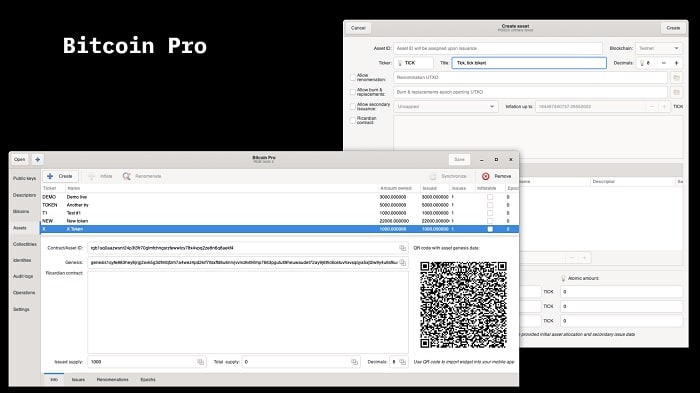Open the Unbounded secondary issuance dropdown

(x=446, y=107)
